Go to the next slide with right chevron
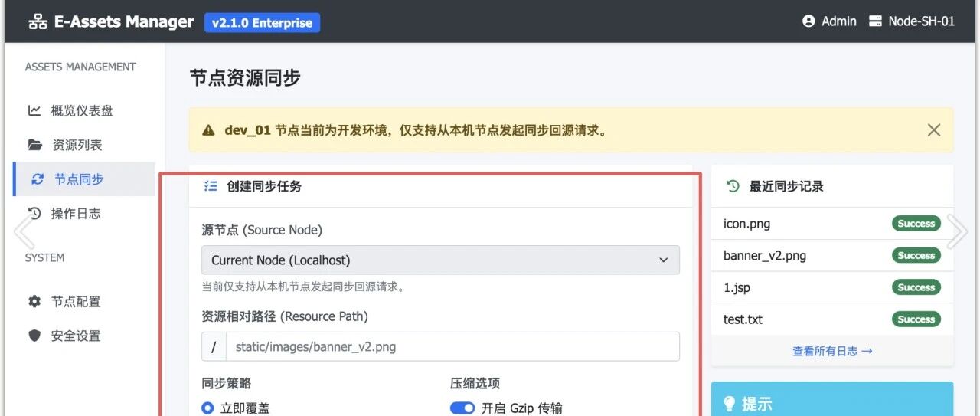The image size is (980, 416). click(956, 231)
